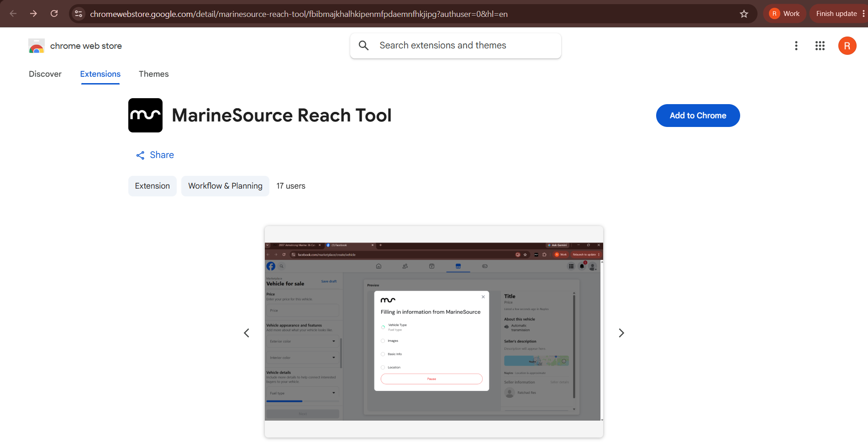Switch to the Themes tab
This screenshot has width=868, height=443.
pyautogui.click(x=154, y=74)
